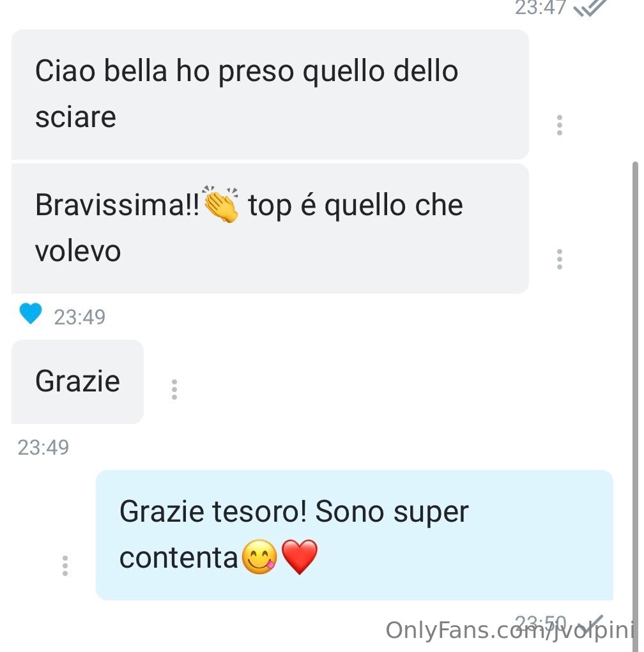Click the double-check read receipt at top
The width and height of the screenshot is (644, 652).
pos(590,8)
